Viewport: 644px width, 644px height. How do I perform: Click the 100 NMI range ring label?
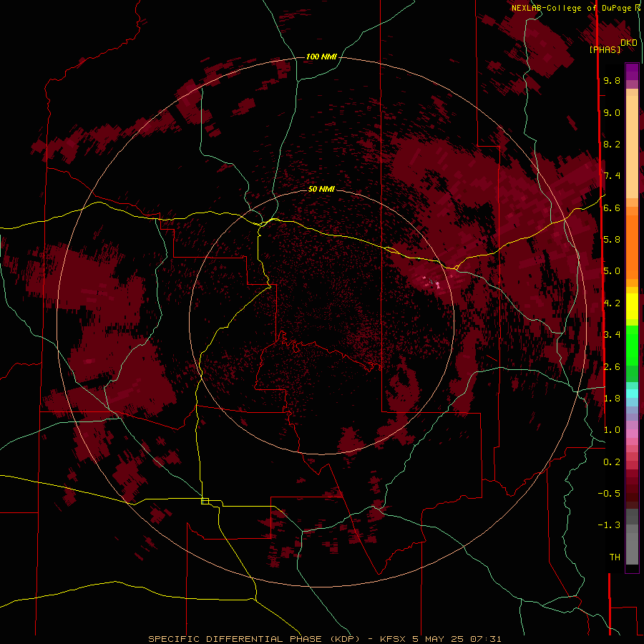(x=321, y=57)
